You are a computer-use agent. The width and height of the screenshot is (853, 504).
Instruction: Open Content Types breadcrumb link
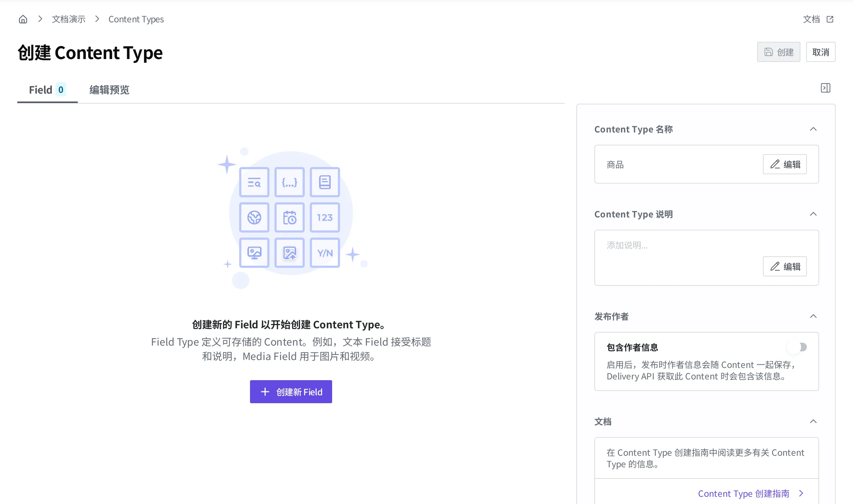click(136, 19)
